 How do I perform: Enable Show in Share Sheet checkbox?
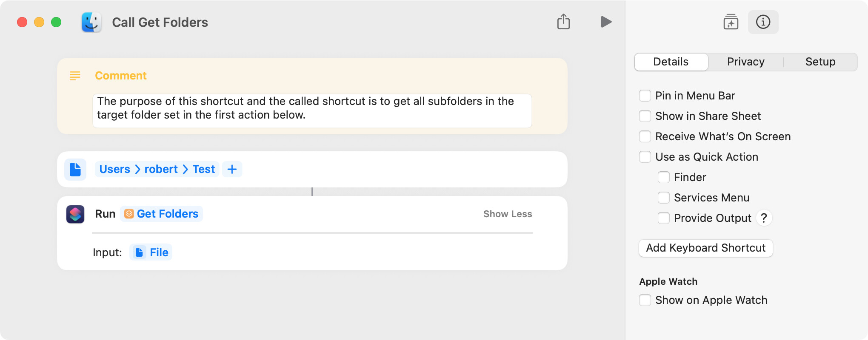point(645,116)
